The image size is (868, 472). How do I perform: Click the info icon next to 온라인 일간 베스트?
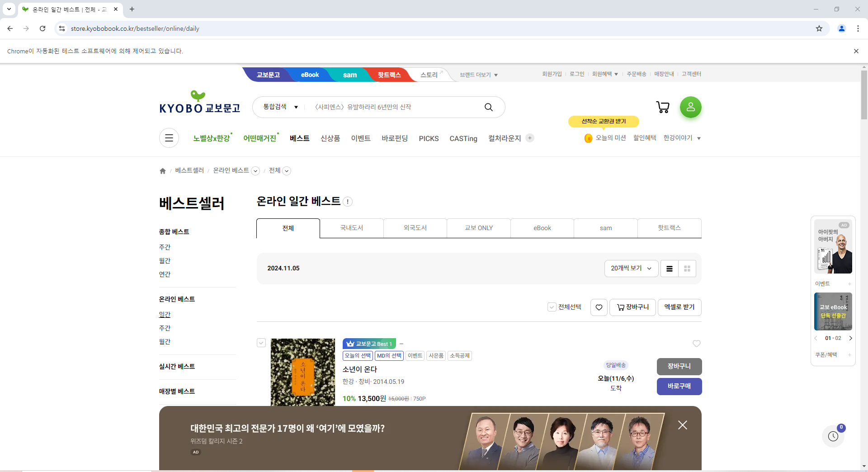point(348,202)
